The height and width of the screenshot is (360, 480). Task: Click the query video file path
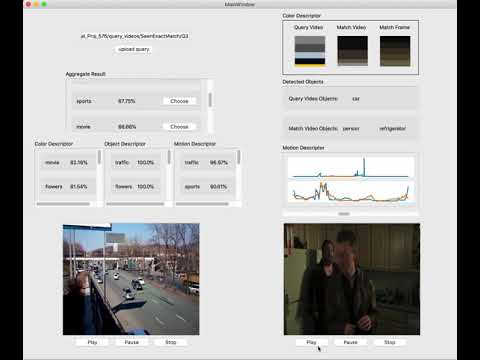coord(134,36)
